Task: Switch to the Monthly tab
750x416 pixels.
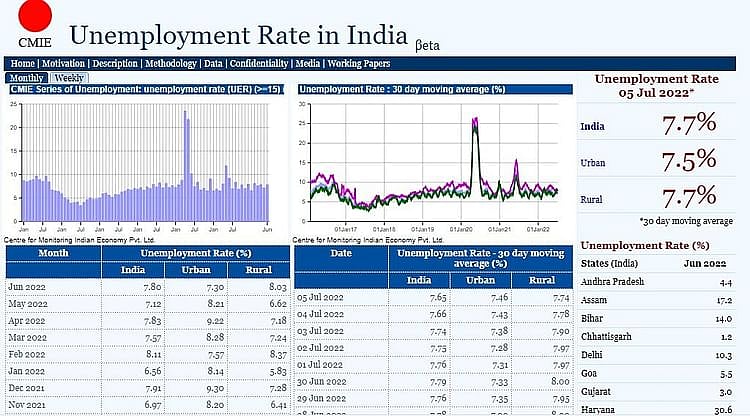Action: 26,78
